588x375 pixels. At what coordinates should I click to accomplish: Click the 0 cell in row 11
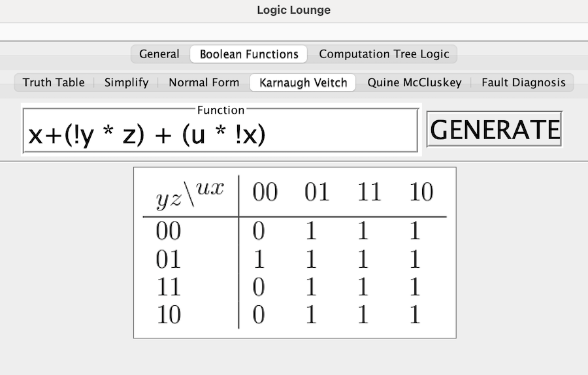pyautogui.click(x=259, y=287)
